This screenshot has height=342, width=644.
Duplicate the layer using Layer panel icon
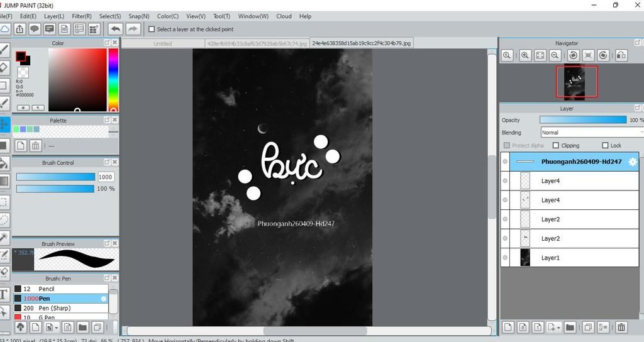(x=588, y=327)
